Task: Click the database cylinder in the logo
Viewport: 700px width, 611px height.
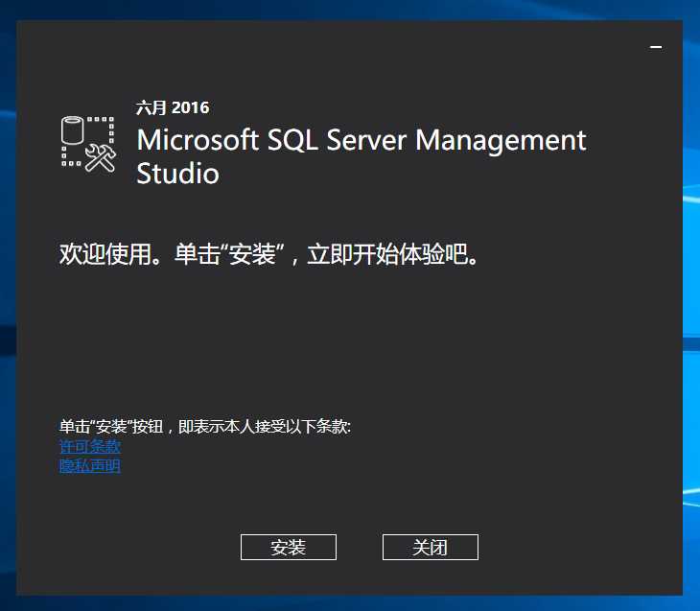Action: (73, 130)
